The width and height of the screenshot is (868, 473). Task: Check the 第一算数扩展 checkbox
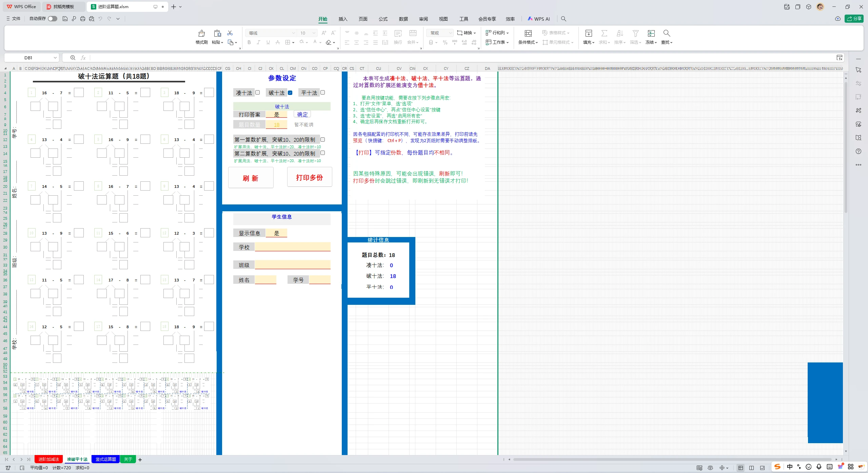pos(323,139)
